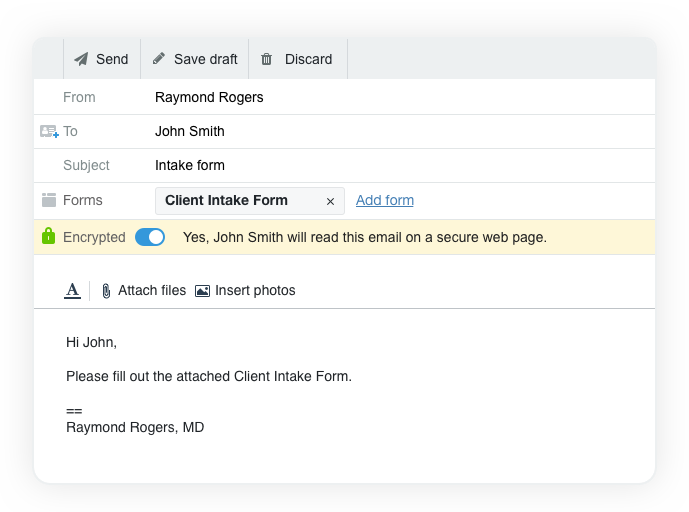Open the add contact card icon

click(49, 131)
